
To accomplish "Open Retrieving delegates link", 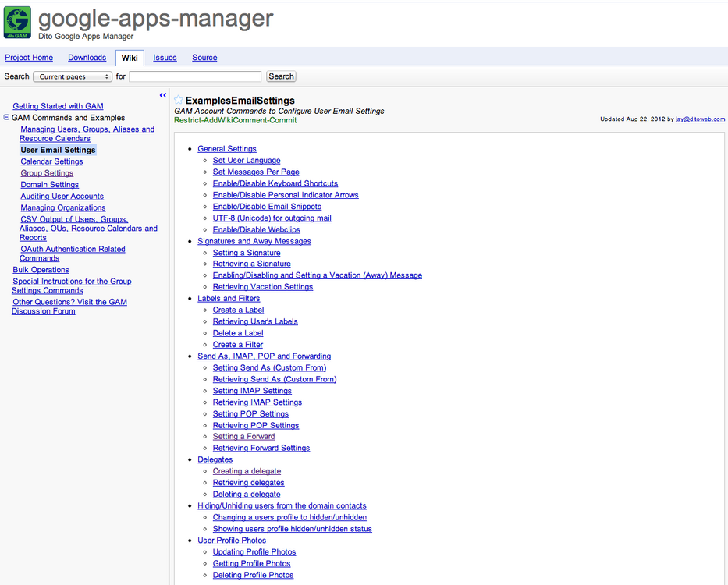I will coord(248,483).
